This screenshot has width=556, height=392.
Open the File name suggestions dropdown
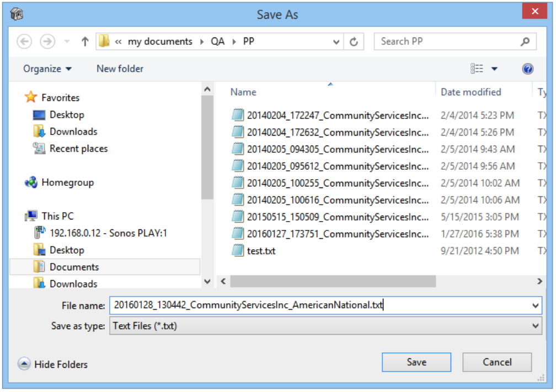pyautogui.click(x=534, y=305)
